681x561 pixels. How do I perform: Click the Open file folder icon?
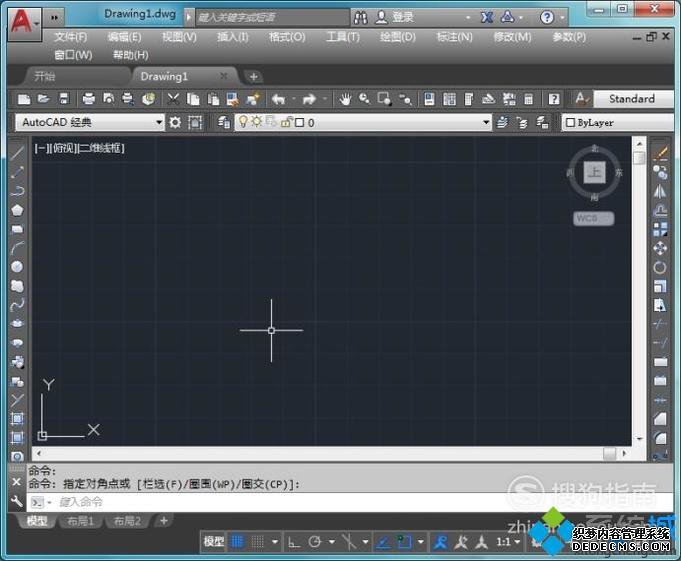[43, 99]
